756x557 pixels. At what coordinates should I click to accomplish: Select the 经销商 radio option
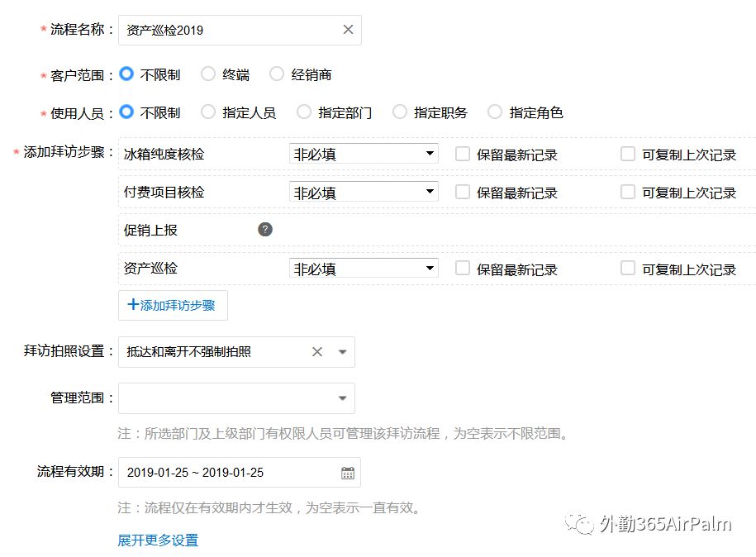(277, 74)
